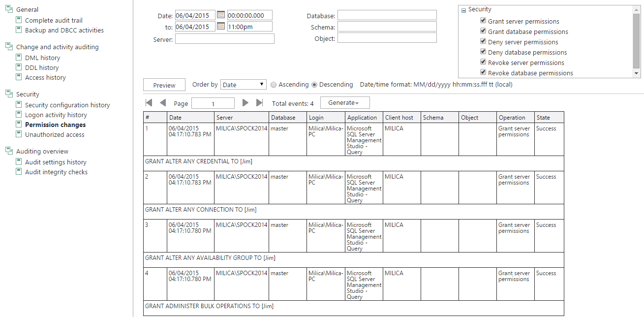
Task: Open the Audit settings history report
Action: pos(56,162)
